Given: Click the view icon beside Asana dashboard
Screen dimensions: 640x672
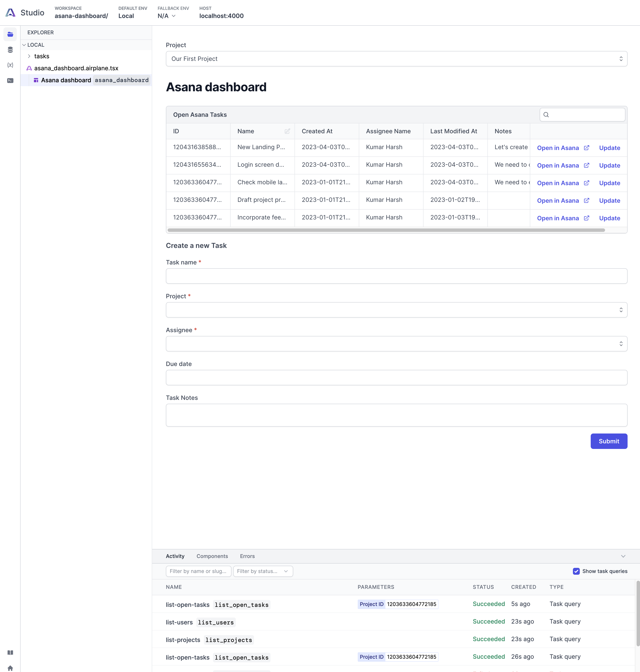Looking at the screenshot, I should point(36,80).
